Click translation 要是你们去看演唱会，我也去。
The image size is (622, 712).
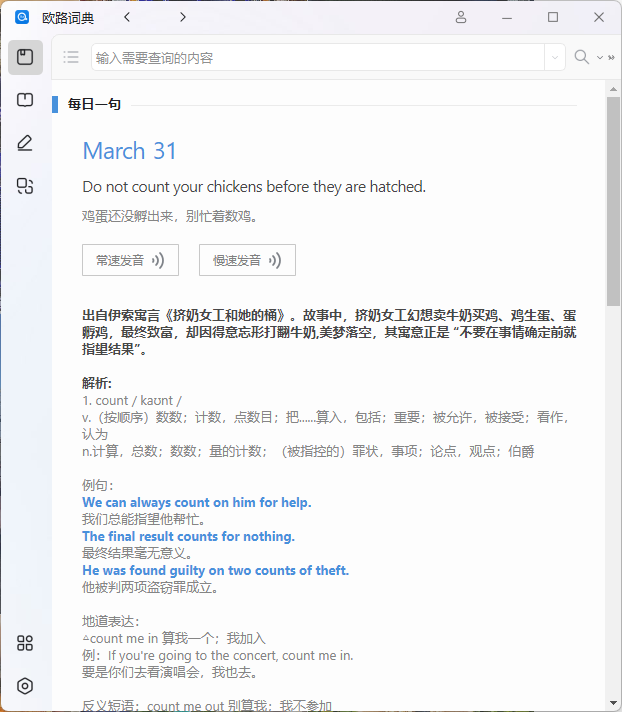170,672
